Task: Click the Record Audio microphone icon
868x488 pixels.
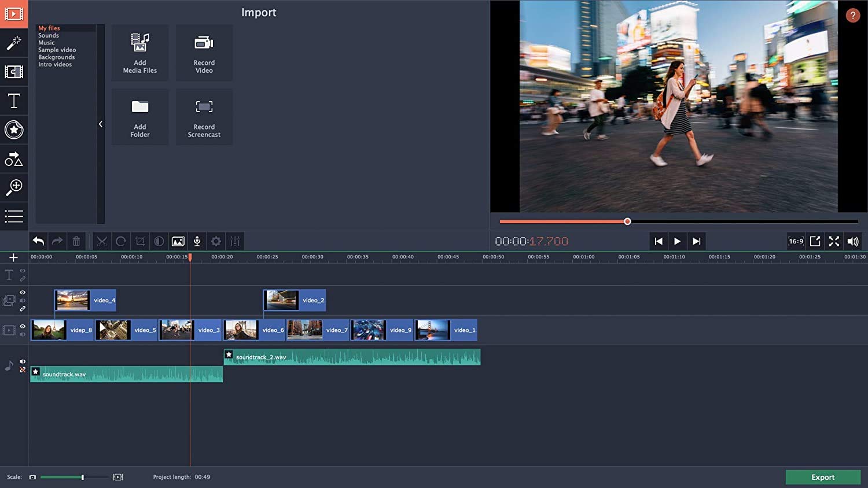Action: 197,241
